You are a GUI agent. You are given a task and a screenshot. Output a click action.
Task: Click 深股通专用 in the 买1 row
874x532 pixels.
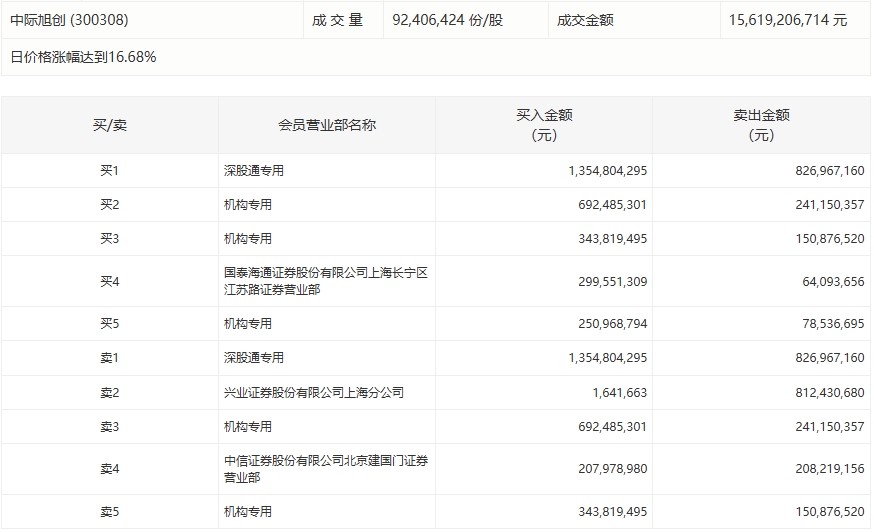[x=254, y=171]
